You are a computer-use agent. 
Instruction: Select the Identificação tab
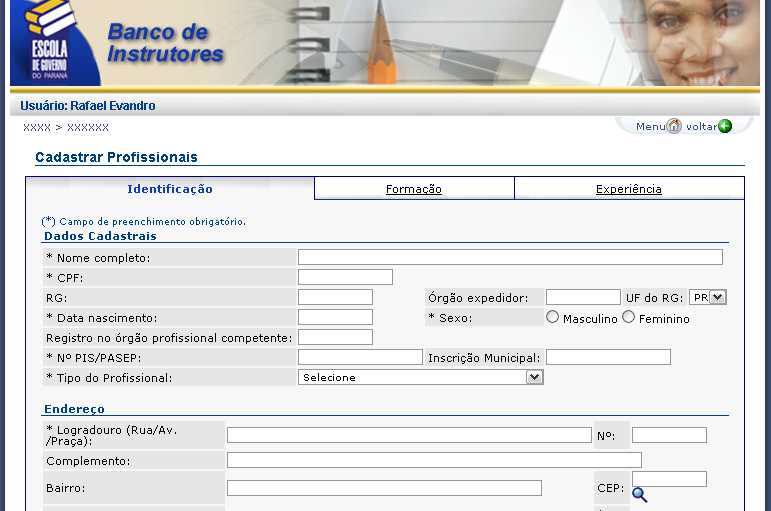point(170,189)
